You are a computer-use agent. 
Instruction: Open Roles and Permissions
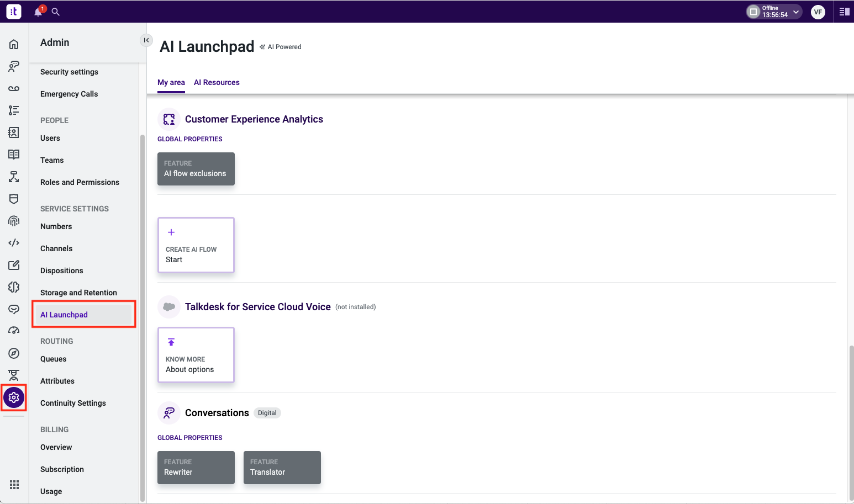click(x=80, y=182)
